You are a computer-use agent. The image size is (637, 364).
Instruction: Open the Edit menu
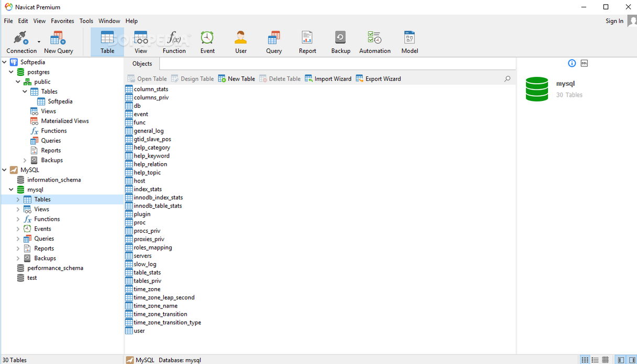[23, 21]
